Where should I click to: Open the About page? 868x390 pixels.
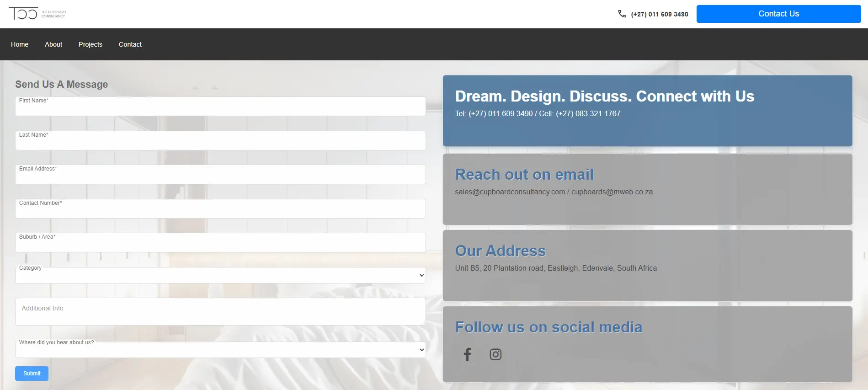53,44
